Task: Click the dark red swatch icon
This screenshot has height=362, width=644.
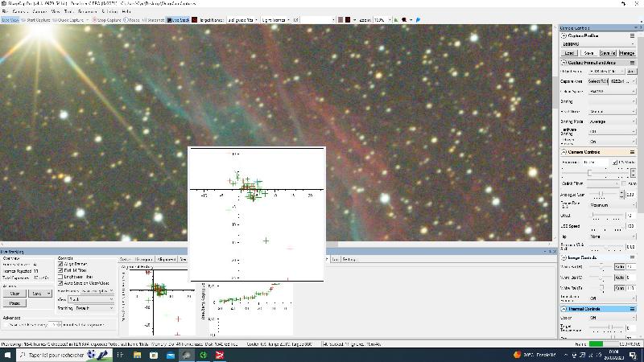Action: tap(348, 19)
